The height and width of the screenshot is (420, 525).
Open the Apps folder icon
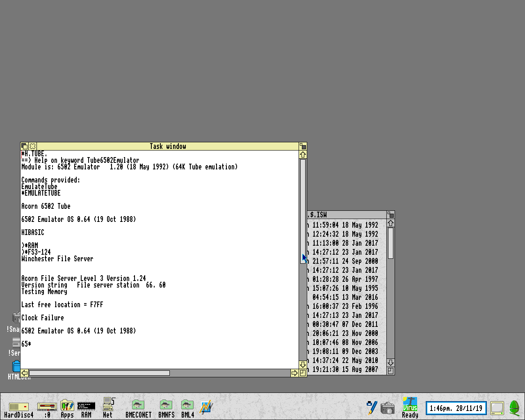(x=67, y=406)
